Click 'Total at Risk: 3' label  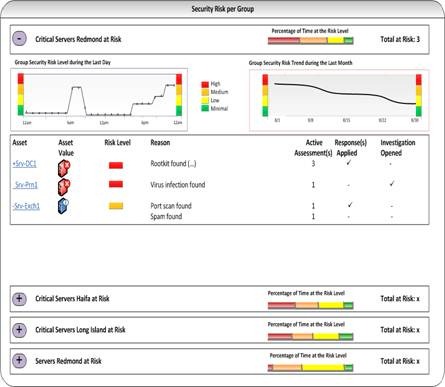tap(400, 39)
